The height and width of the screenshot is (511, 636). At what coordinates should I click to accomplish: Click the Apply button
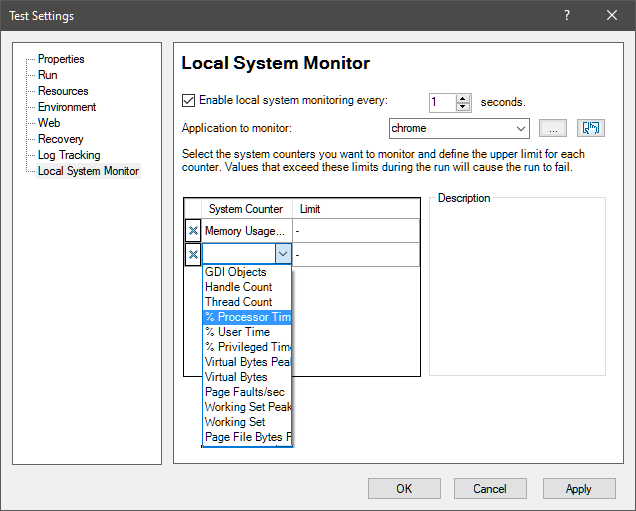(579, 489)
